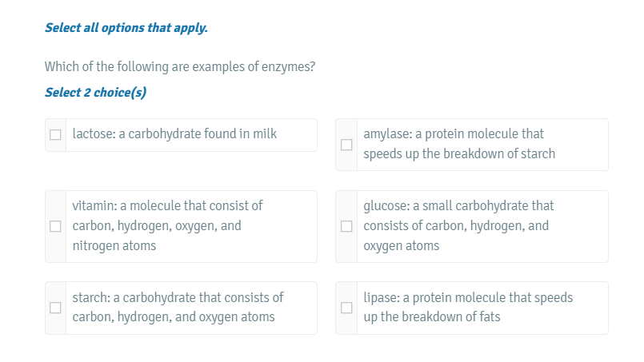
Task: Click the word 'lipase' in its answer card
Action: (381, 298)
